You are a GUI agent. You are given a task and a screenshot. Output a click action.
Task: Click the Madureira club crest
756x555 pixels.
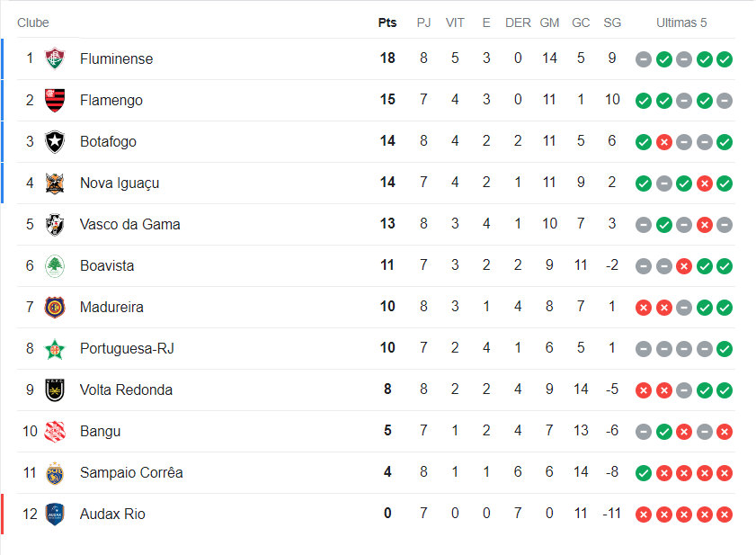tap(56, 307)
